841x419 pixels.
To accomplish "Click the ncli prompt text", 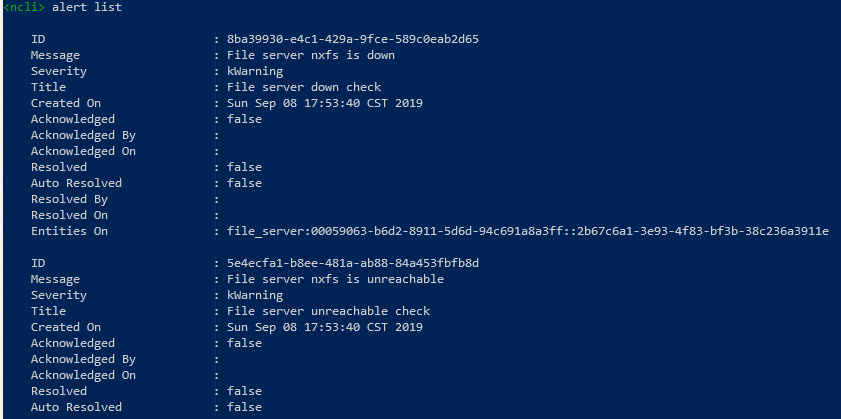I will point(24,8).
